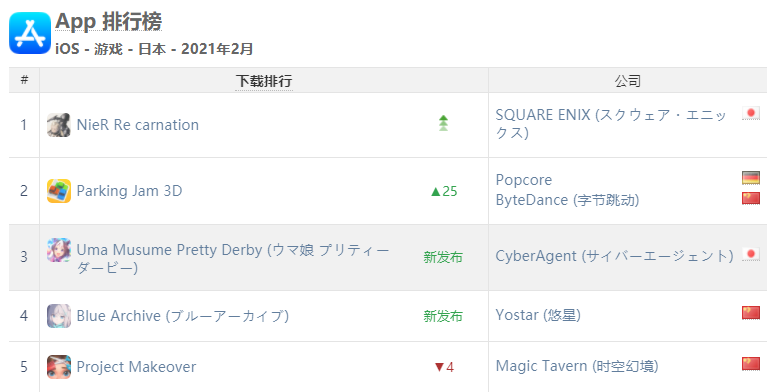Click the Project Makeover app icon
Screen dimensions: 772x392
click(x=59, y=367)
